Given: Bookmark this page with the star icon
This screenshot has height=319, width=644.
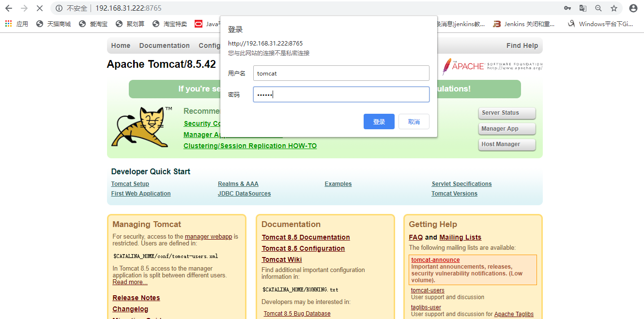Looking at the screenshot, I should tap(614, 8).
